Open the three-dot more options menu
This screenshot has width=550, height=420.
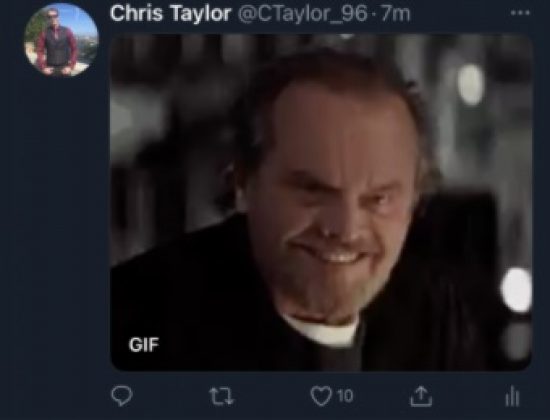(x=520, y=13)
